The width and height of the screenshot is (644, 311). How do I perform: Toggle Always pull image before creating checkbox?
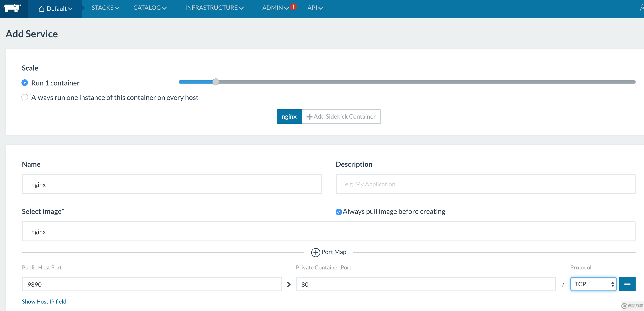click(x=338, y=212)
